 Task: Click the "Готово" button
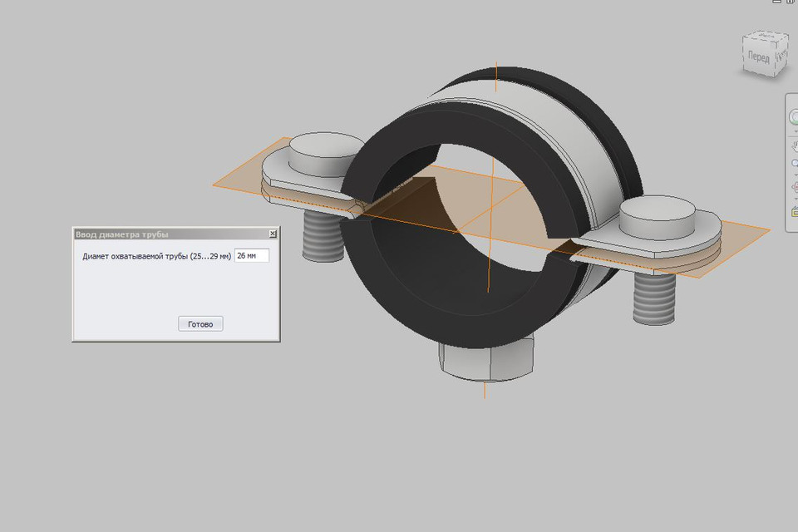(199, 323)
